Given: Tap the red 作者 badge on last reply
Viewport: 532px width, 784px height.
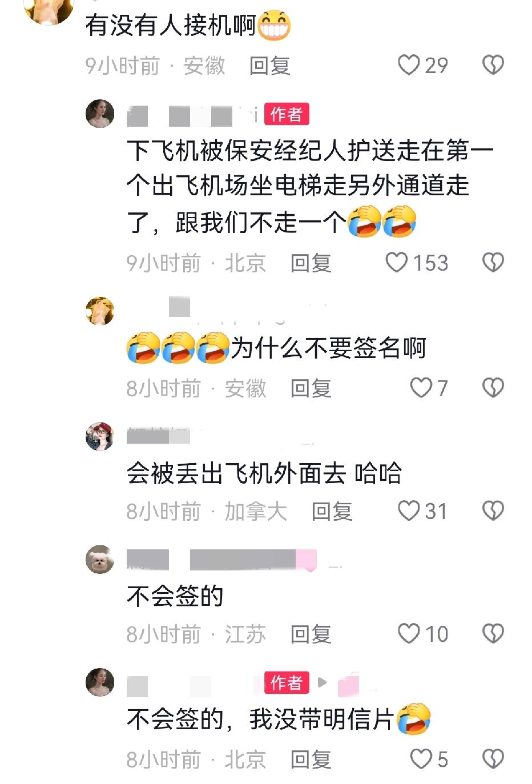Looking at the screenshot, I should pyautogui.click(x=287, y=682).
